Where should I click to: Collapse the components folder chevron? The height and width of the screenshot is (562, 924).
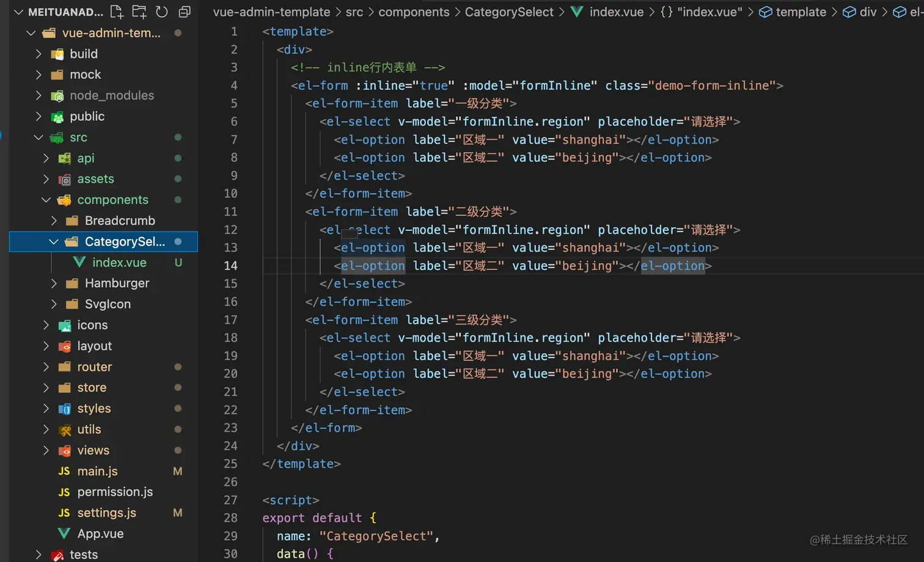[46, 200]
